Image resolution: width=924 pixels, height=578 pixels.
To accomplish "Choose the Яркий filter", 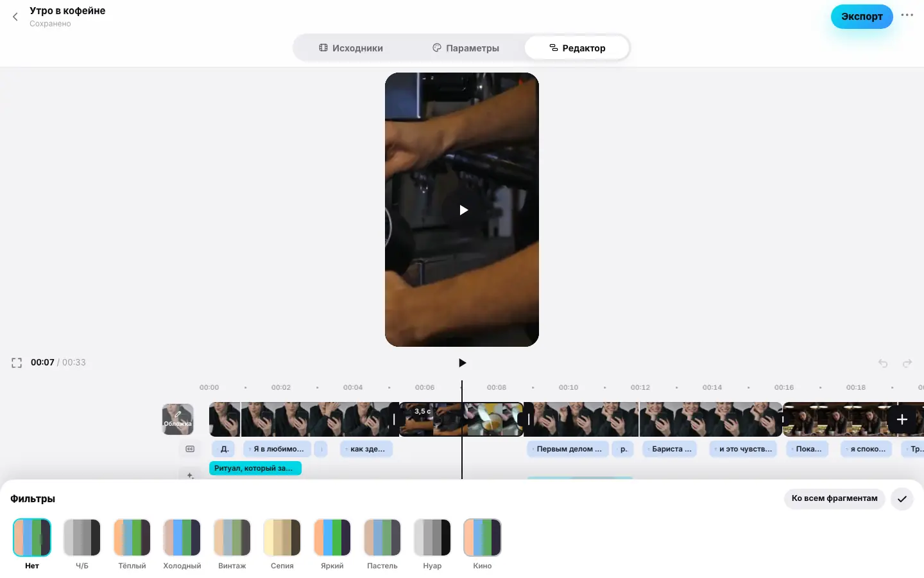I will pyautogui.click(x=332, y=538).
